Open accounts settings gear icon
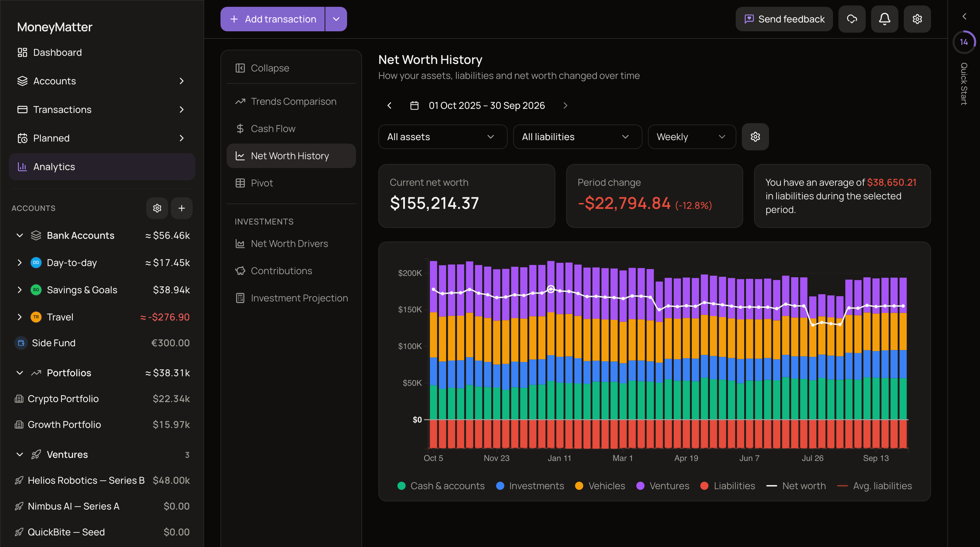Screen dimensions: 980x547 pyautogui.click(x=157, y=208)
